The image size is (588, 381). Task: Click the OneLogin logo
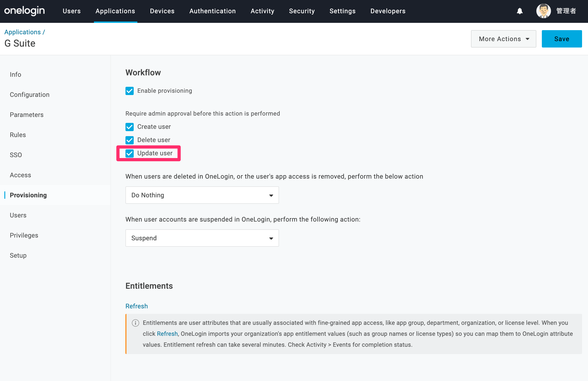(24, 11)
